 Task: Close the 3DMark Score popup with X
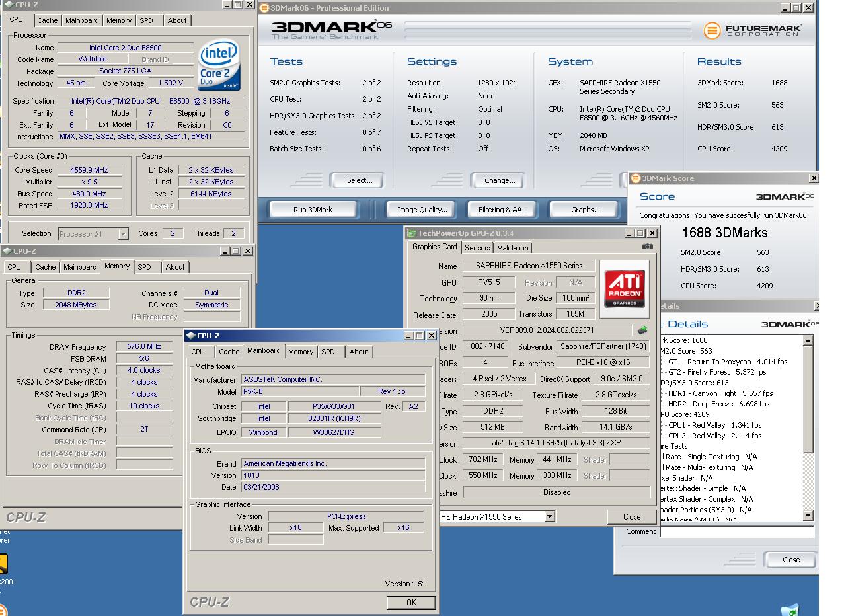pyautogui.click(x=813, y=178)
